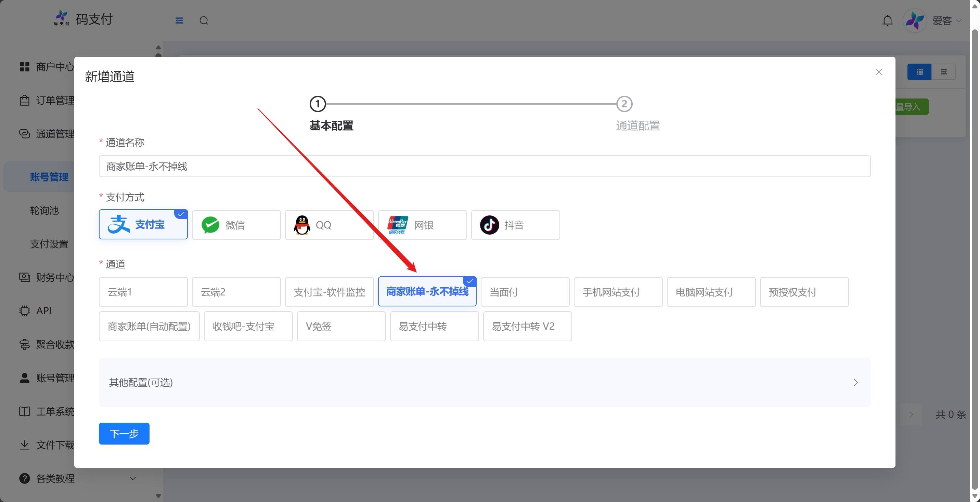Screen dimensions: 980x502
Task: Select QQ payment method
Action: [330, 225]
